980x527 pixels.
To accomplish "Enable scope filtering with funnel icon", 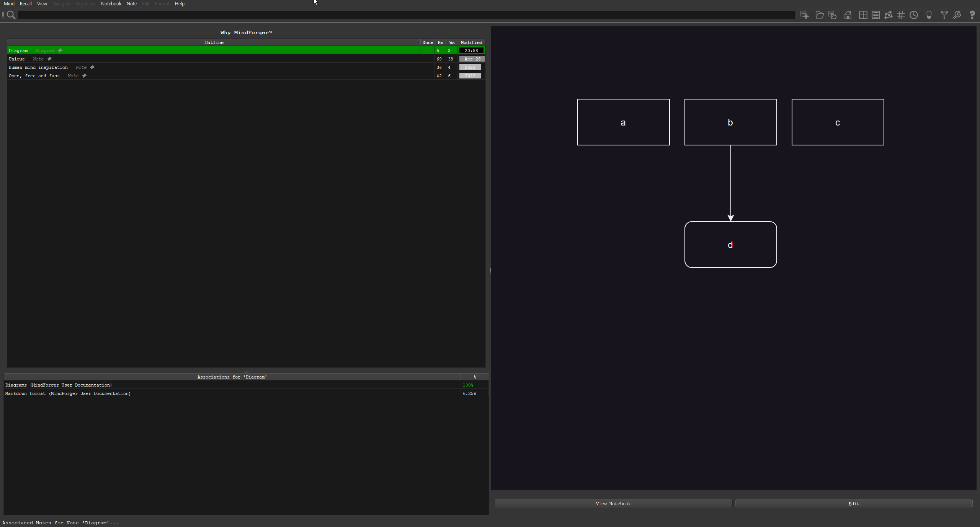I will (944, 15).
